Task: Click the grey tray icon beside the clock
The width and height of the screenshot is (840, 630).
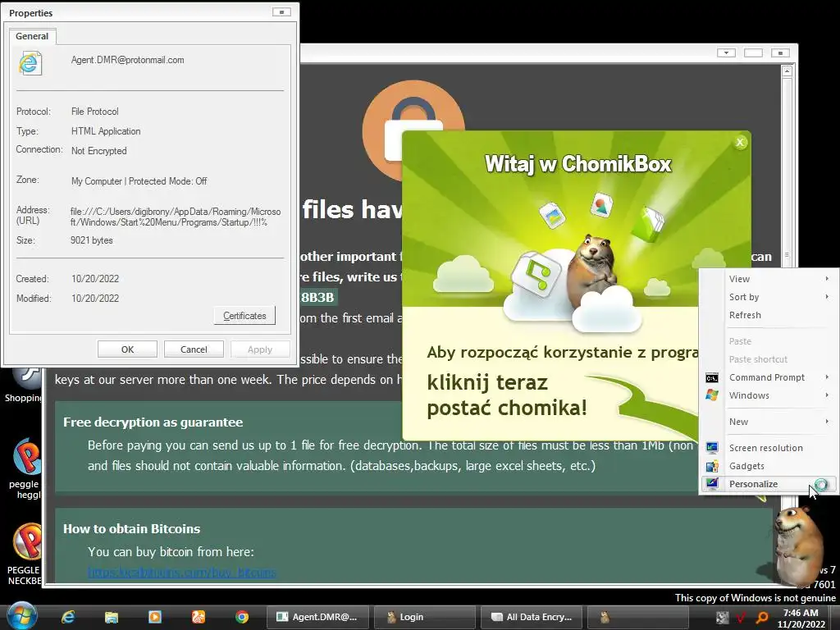Action: (x=722, y=618)
